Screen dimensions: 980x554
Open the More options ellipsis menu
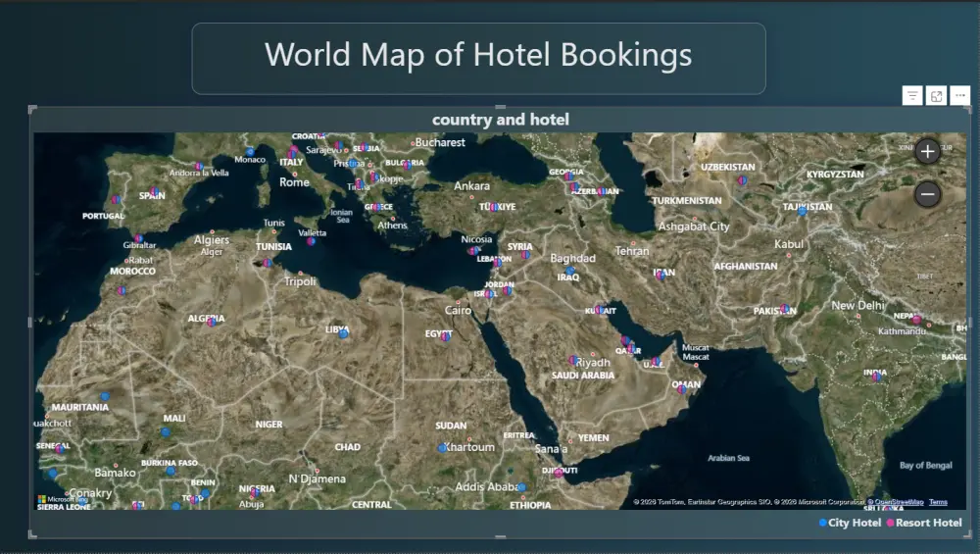[x=960, y=96]
